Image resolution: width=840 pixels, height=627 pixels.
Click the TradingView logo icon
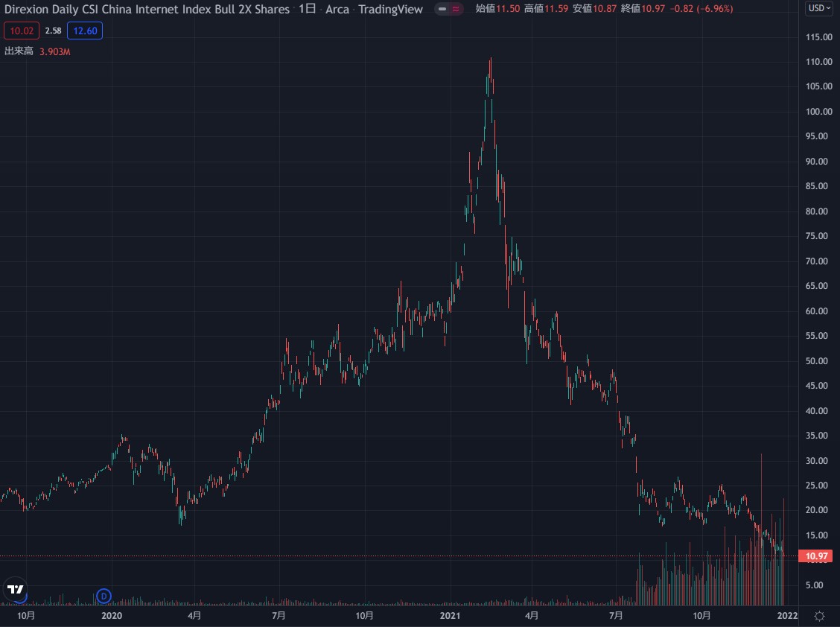(15, 589)
